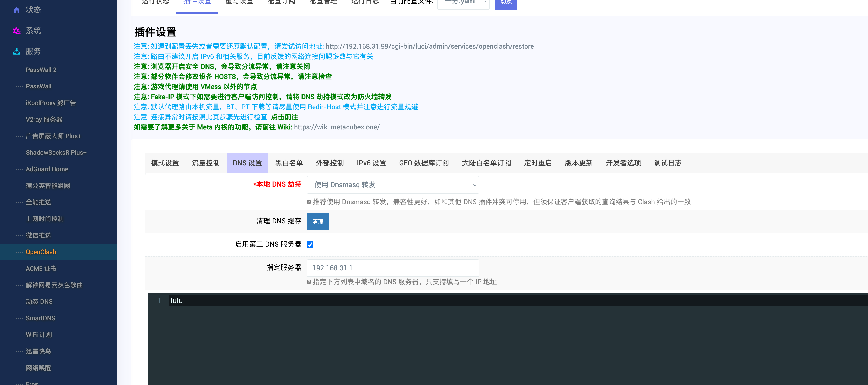Open 广告屏蔽大师 Plus+ in the sidebar
Screen dimensions: 868x385
click(x=54, y=136)
